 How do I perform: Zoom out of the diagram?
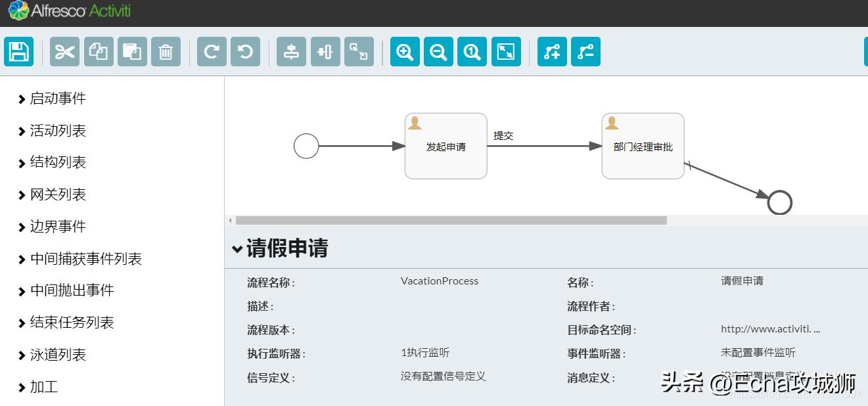(438, 51)
